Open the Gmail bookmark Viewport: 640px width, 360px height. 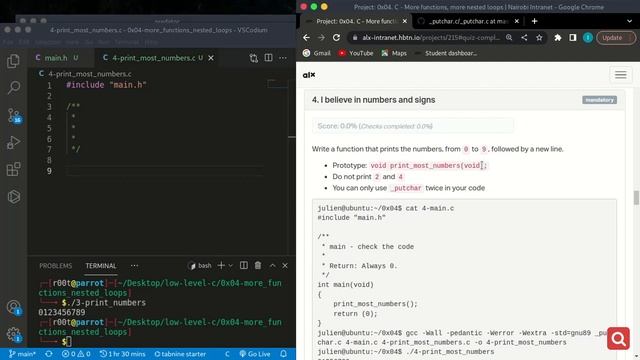pyautogui.click(x=317, y=53)
